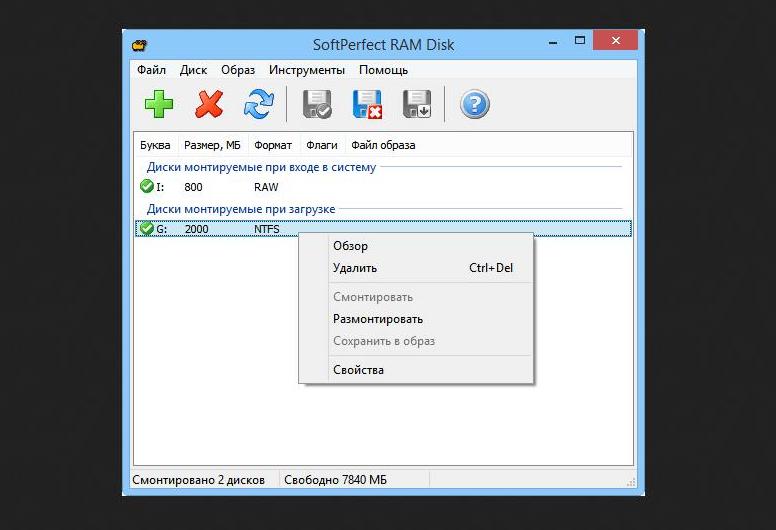The height and width of the screenshot is (530, 776).
Task: Maximize the SoftPerfect RAM Disk window
Action: 580,40
